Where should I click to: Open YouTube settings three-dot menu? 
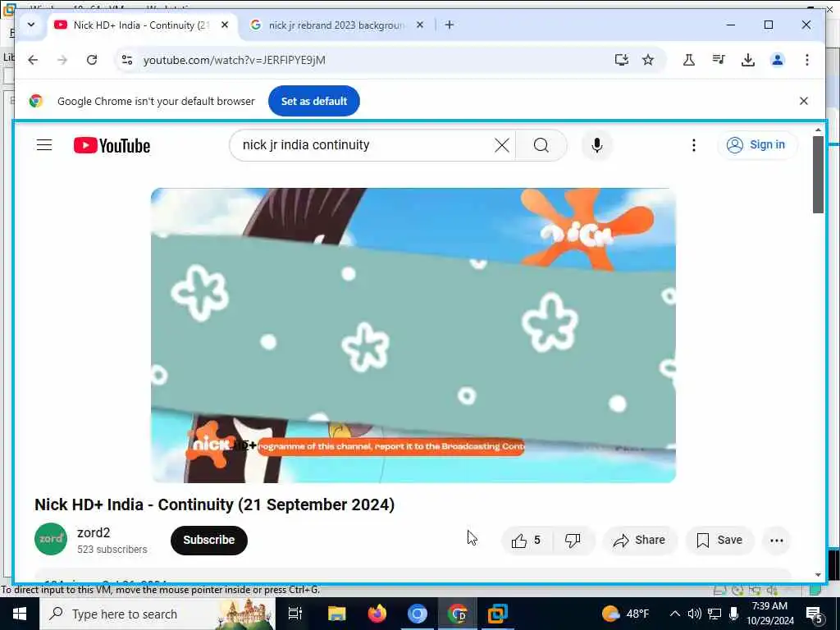[x=694, y=145]
